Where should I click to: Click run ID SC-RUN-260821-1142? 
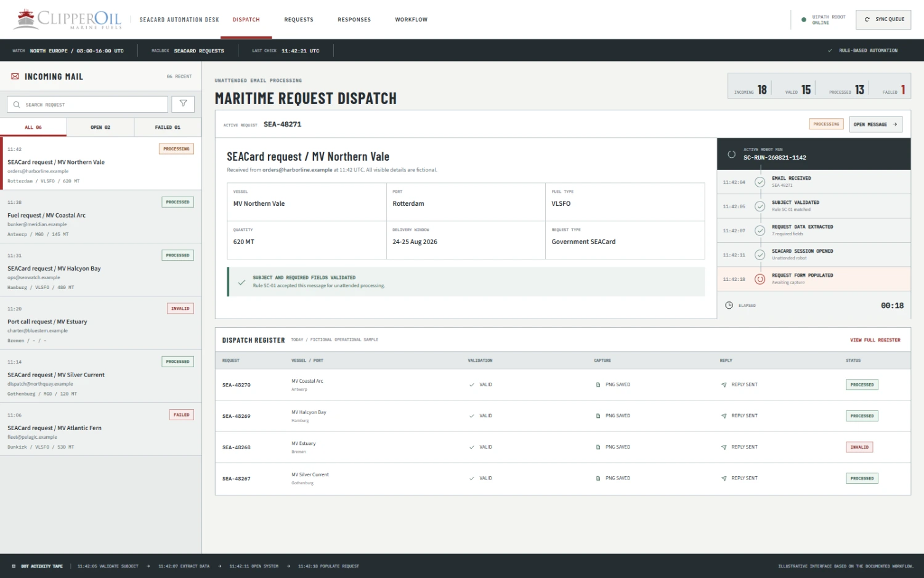[774, 158]
